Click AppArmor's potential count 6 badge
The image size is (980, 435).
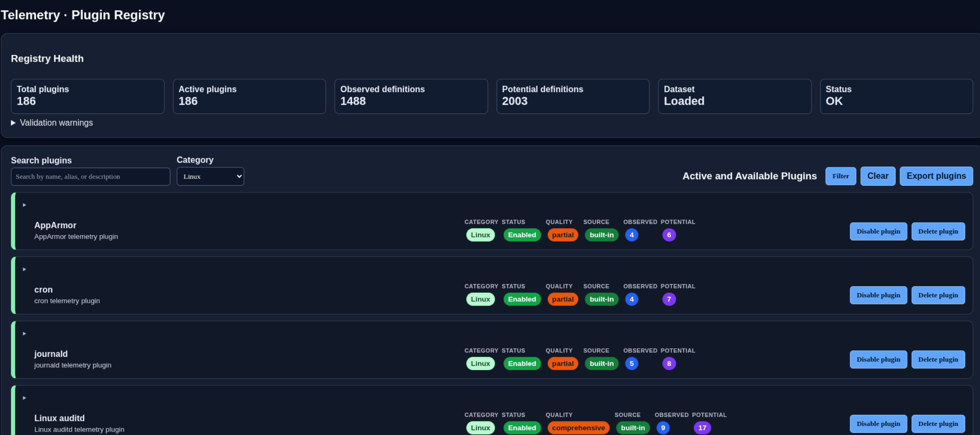(669, 235)
